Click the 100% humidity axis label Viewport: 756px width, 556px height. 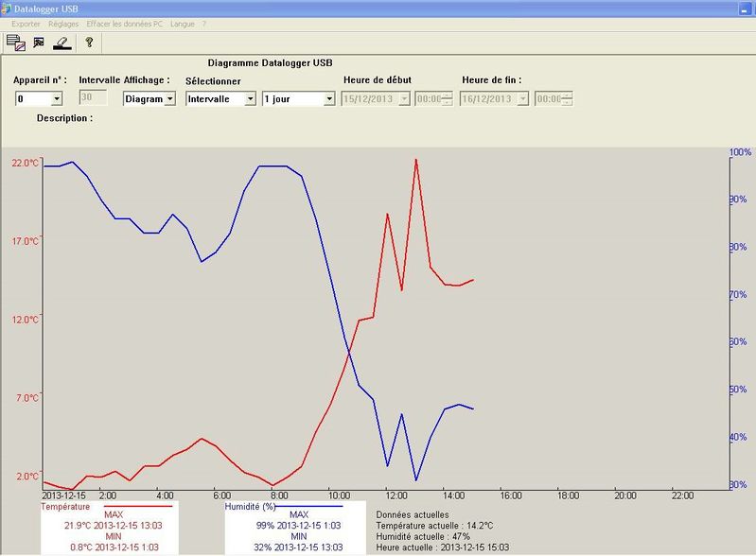pyautogui.click(x=740, y=152)
